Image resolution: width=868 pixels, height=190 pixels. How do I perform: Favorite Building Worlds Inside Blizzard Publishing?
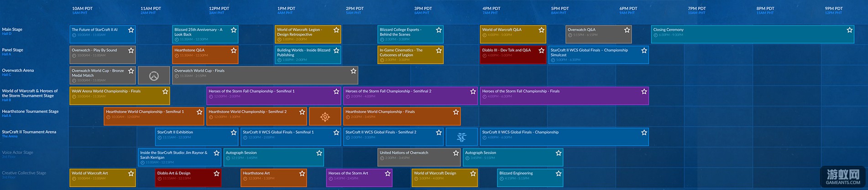click(x=336, y=51)
